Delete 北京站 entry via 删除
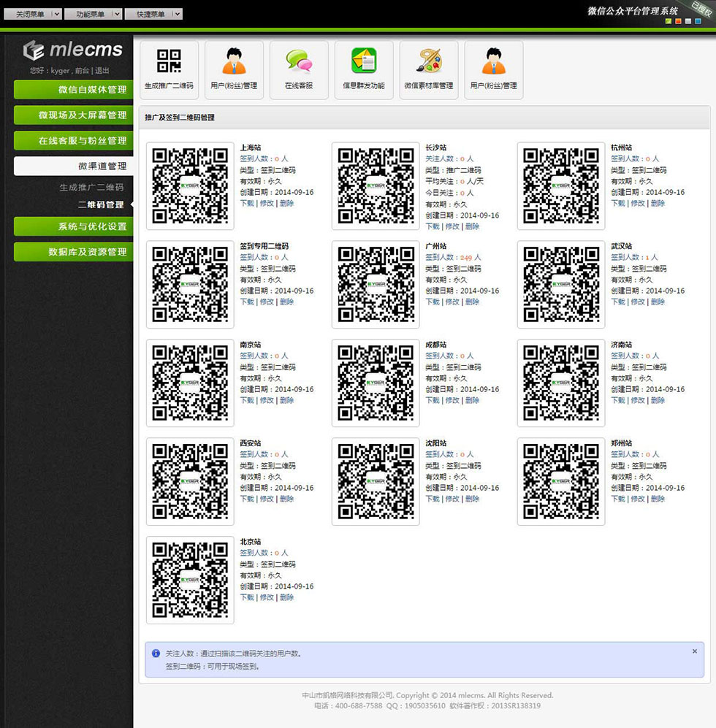 pyautogui.click(x=286, y=597)
